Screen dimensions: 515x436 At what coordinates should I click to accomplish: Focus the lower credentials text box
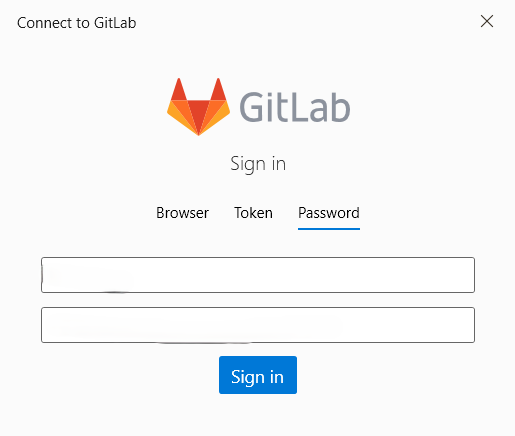click(x=258, y=325)
